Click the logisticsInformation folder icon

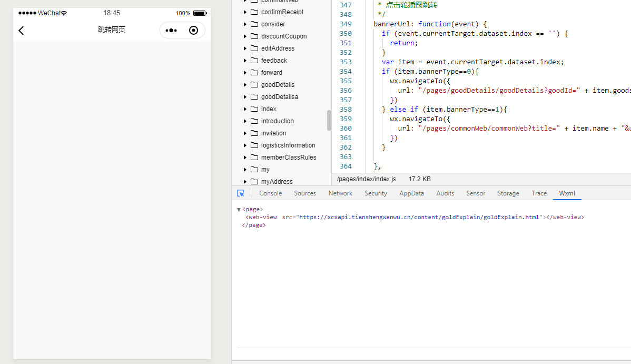pyautogui.click(x=254, y=145)
